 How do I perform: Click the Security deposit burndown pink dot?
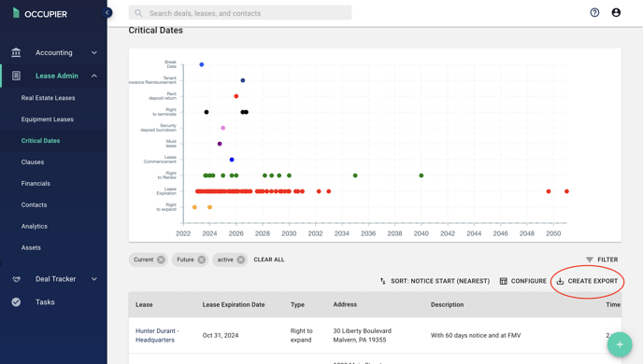[x=222, y=128]
